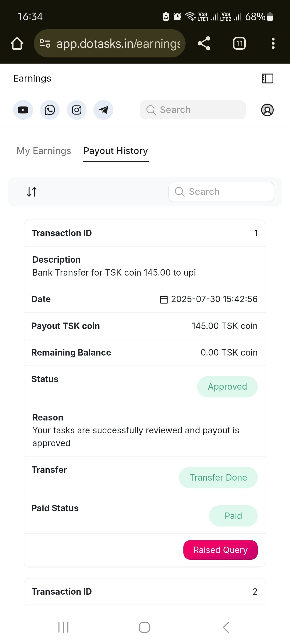
Task: Open the user profile icon
Action: tap(267, 110)
